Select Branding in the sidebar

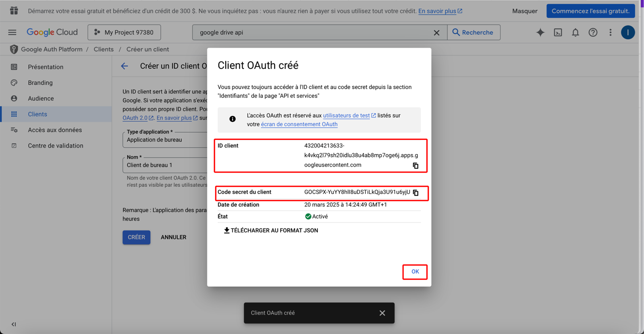click(40, 83)
